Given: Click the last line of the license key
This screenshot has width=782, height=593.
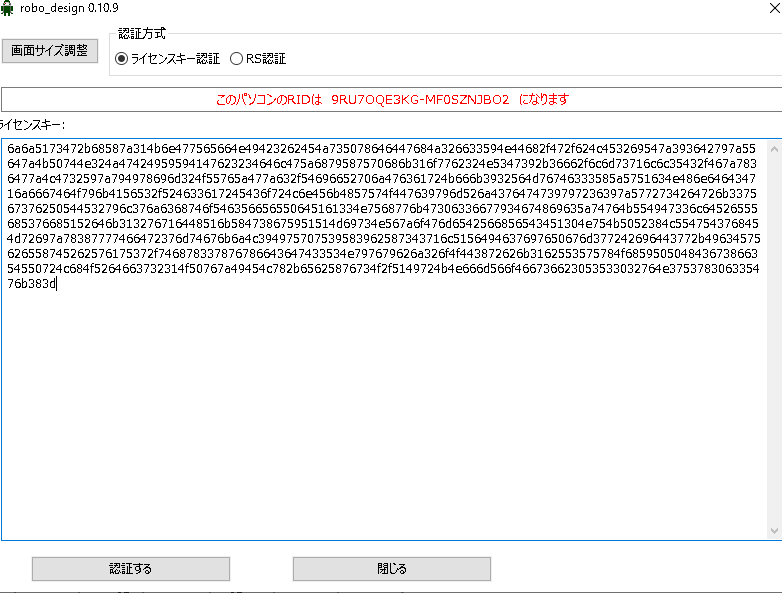Looking at the screenshot, I should pyautogui.click(x=30, y=285).
